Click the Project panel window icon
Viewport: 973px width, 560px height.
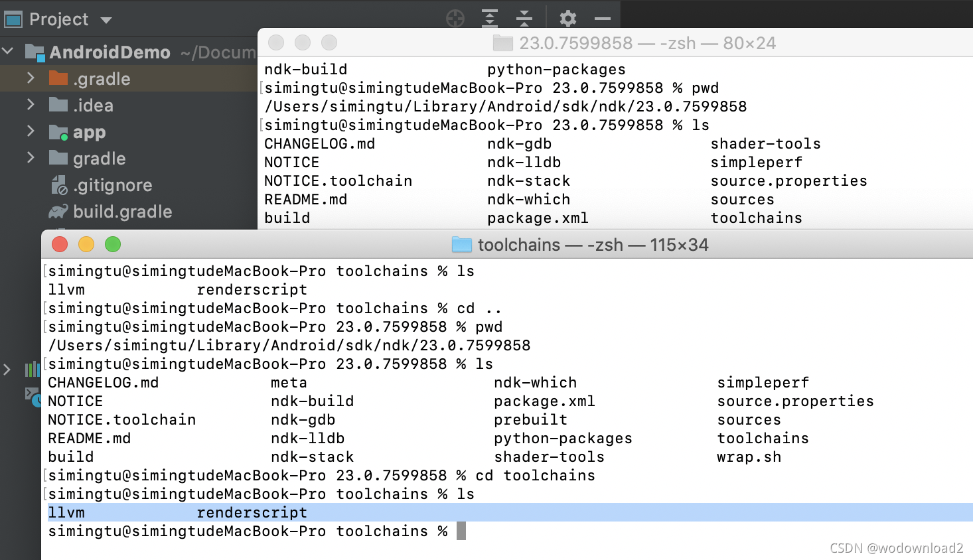tap(13, 19)
